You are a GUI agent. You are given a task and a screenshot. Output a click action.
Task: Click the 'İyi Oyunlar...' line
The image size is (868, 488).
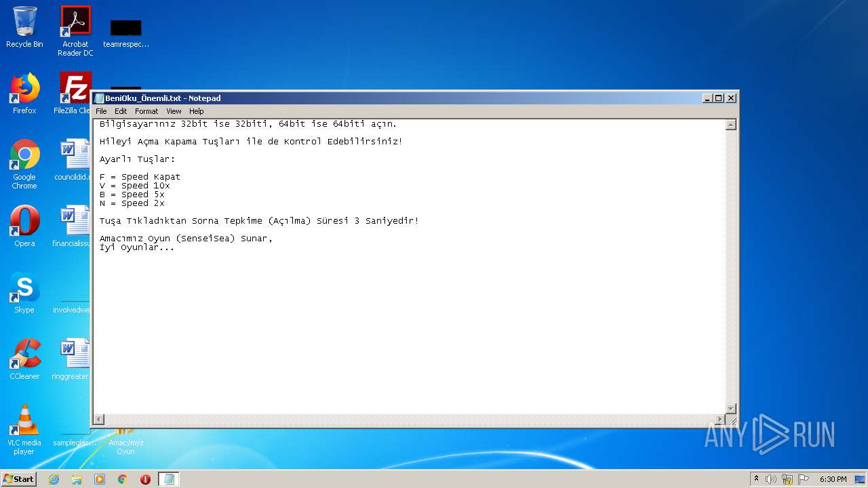(x=137, y=247)
